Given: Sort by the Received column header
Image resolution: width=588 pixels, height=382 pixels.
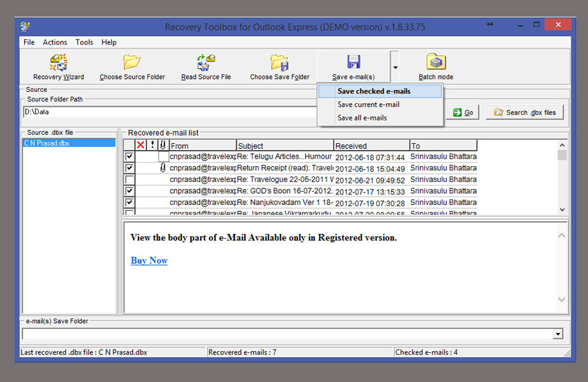Looking at the screenshot, I should click(x=371, y=145).
